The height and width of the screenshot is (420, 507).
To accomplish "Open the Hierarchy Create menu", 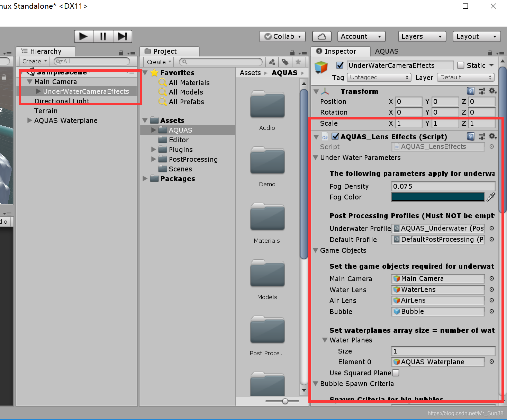I will [34, 61].
